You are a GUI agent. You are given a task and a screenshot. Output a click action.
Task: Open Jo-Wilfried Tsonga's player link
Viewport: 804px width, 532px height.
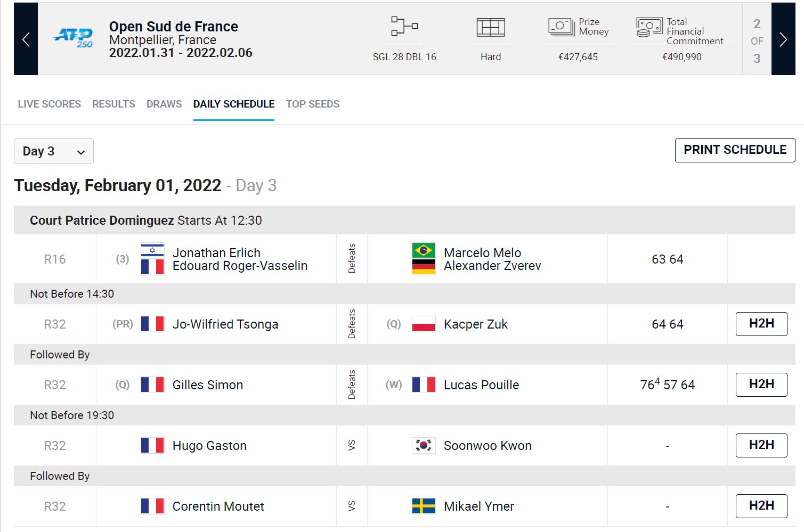(225, 324)
